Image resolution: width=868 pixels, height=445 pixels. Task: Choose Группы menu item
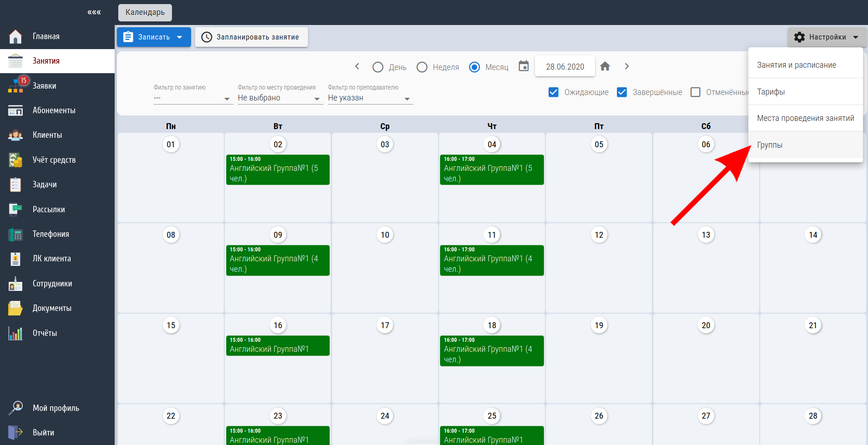(x=806, y=145)
